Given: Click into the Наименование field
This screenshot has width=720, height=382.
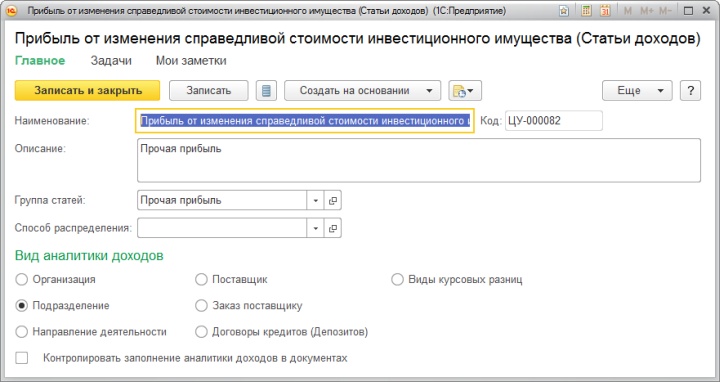Looking at the screenshot, I should point(305,121).
